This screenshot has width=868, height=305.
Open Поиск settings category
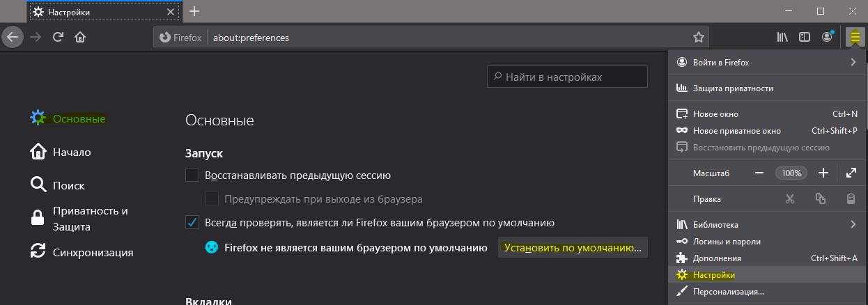58,185
